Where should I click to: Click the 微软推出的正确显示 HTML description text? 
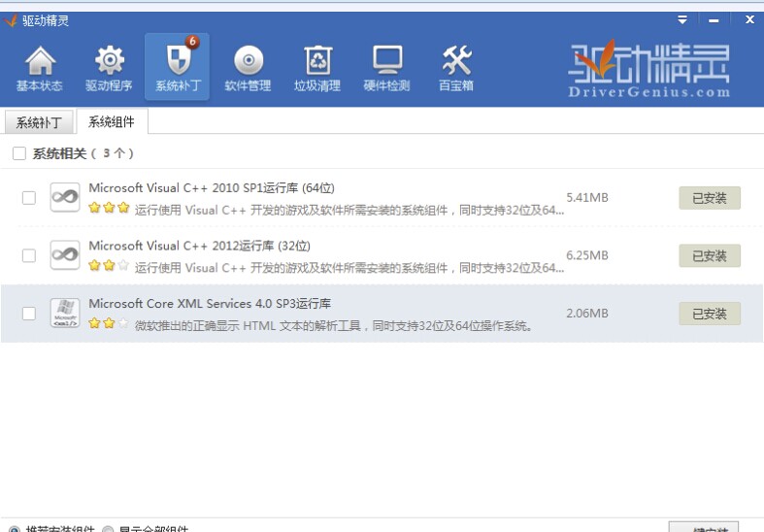(x=333, y=325)
